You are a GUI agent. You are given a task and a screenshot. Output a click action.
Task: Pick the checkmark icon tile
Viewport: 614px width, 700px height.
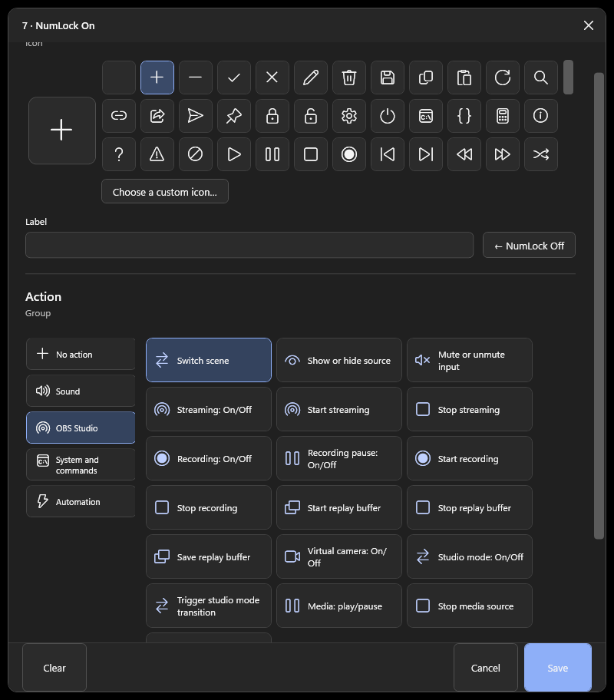pyautogui.click(x=234, y=78)
